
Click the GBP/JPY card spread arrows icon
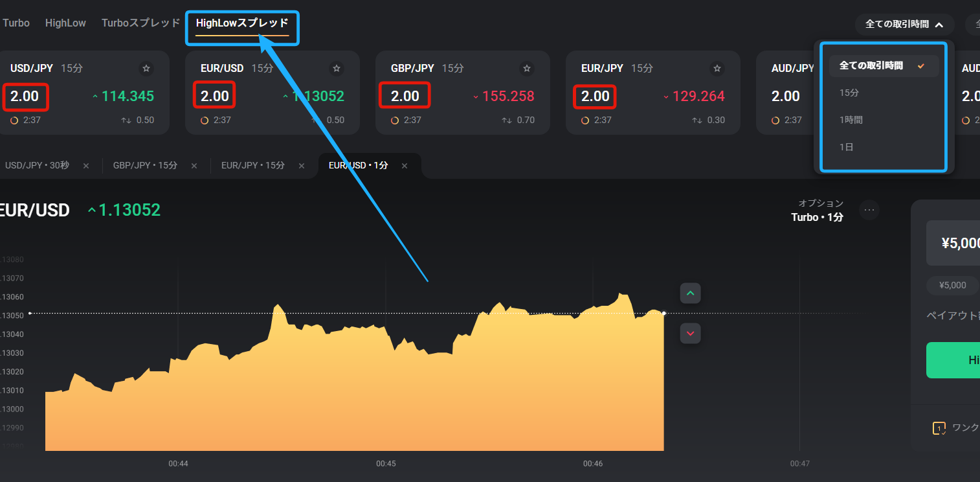click(507, 120)
